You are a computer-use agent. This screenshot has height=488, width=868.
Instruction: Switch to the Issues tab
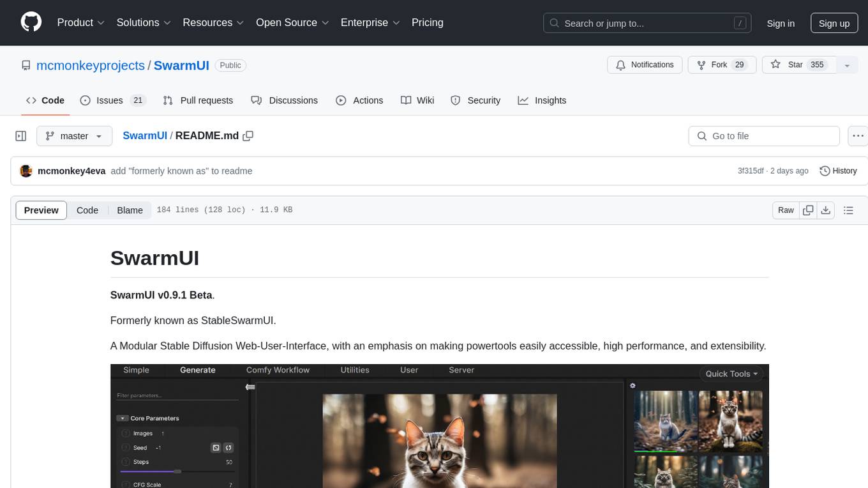tap(113, 100)
